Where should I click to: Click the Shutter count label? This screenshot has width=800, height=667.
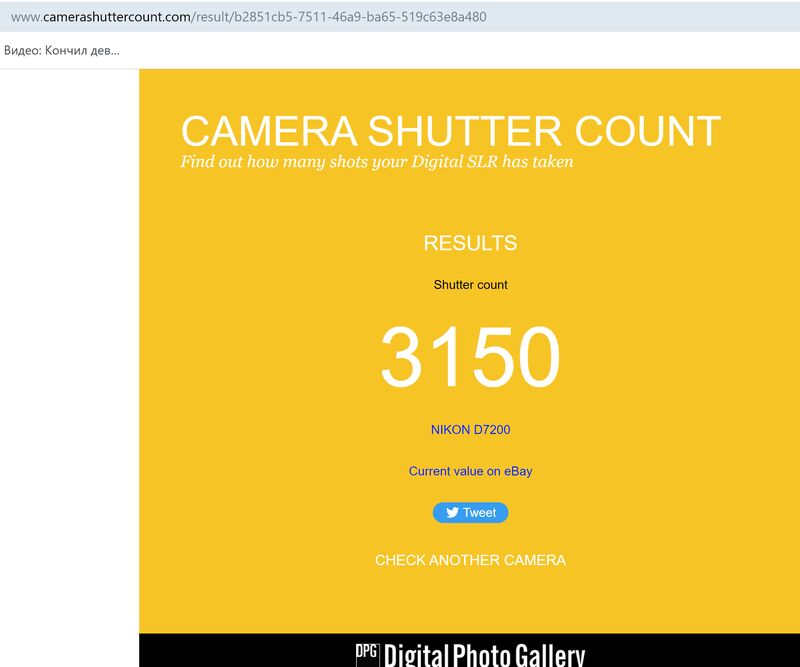(470, 285)
